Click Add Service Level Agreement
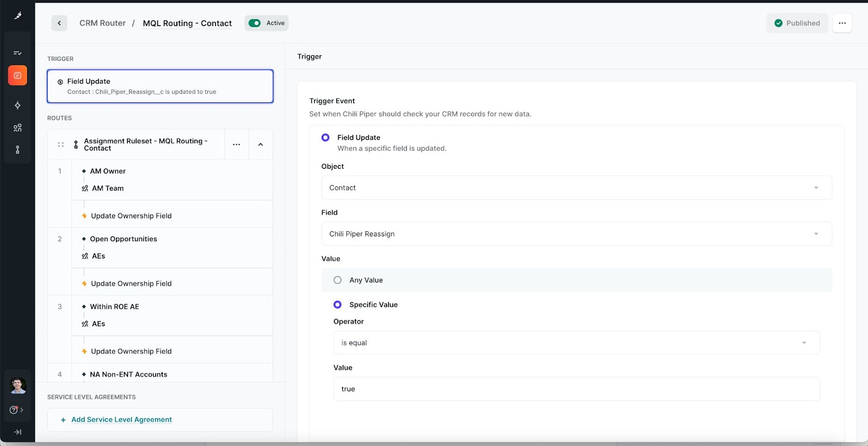The width and height of the screenshot is (868, 446). pos(122,420)
